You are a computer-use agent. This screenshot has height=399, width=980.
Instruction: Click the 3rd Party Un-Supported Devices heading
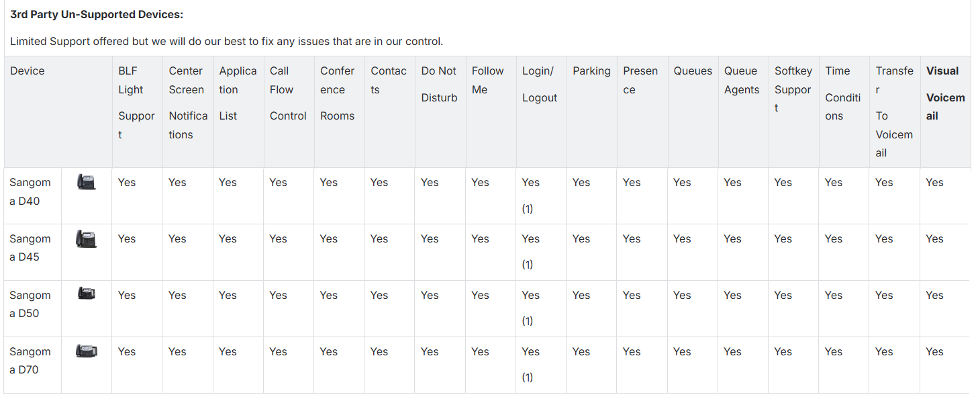(x=97, y=14)
